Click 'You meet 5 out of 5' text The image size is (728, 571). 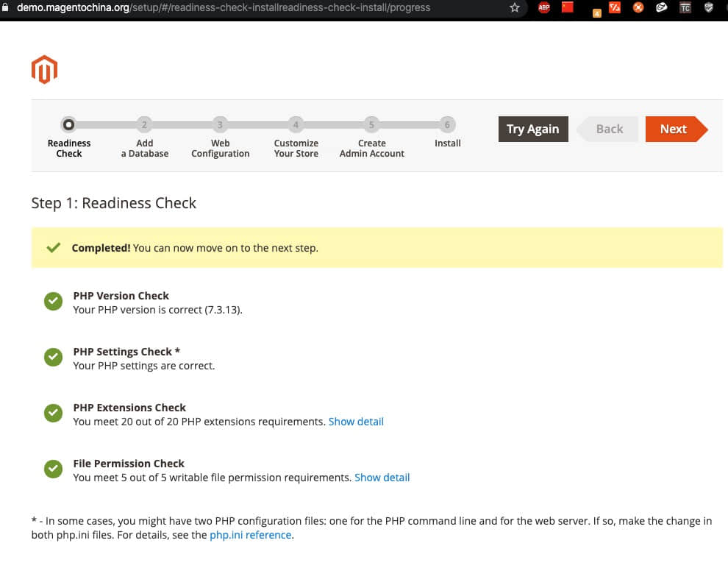[x=213, y=477]
